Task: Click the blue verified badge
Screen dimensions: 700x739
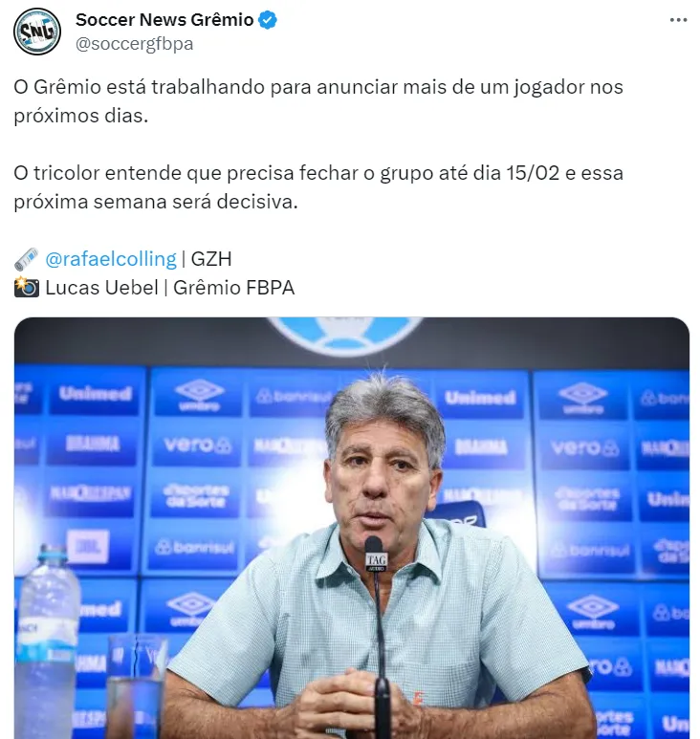Action: (268, 20)
